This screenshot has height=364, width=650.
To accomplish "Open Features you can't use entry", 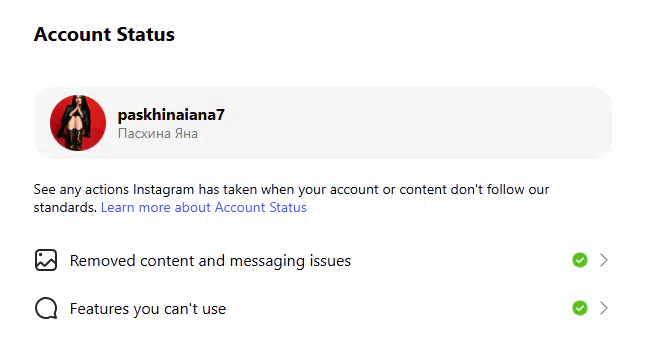I will (x=322, y=308).
